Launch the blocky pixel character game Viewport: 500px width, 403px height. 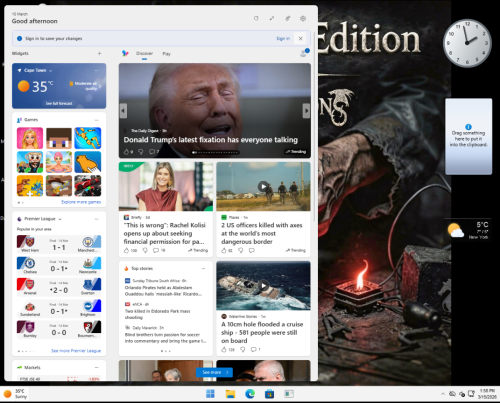[x=59, y=138]
